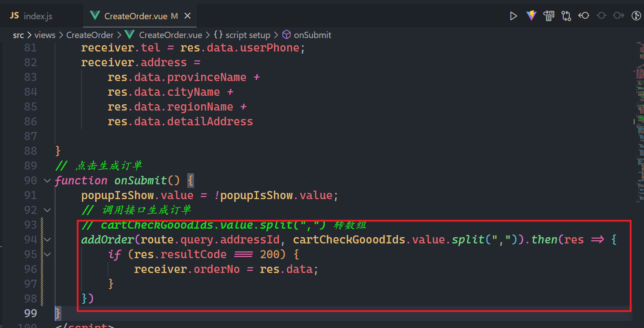Click on 'receiver.address' in line 82
This screenshot has width=644, height=328.
(x=134, y=62)
